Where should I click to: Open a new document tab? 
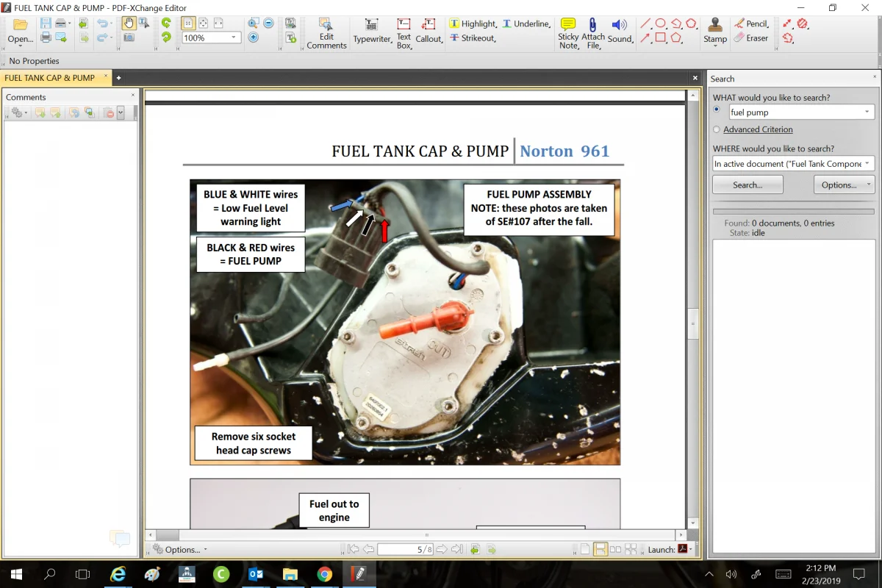pyautogui.click(x=118, y=77)
